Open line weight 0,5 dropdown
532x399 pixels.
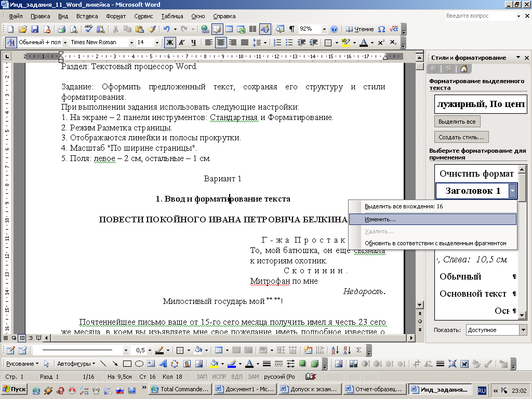[x=150, y=350]
